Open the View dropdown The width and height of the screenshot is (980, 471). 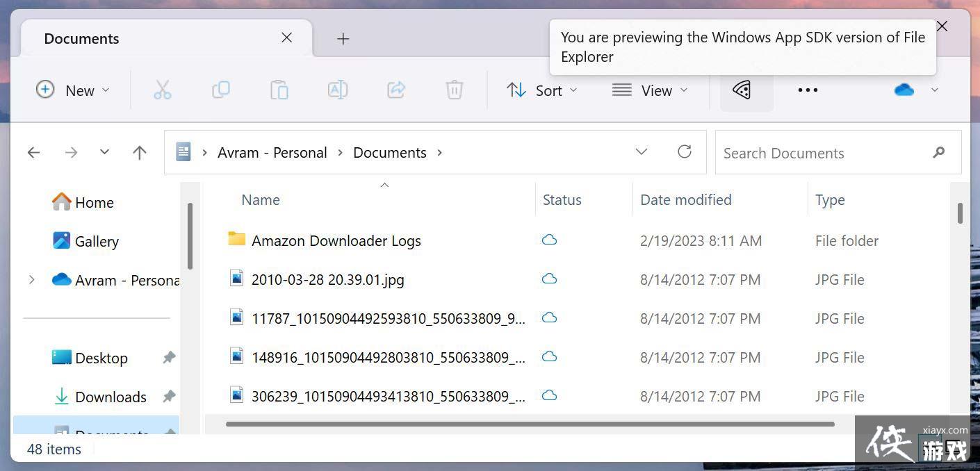click(x=650, y=90)
